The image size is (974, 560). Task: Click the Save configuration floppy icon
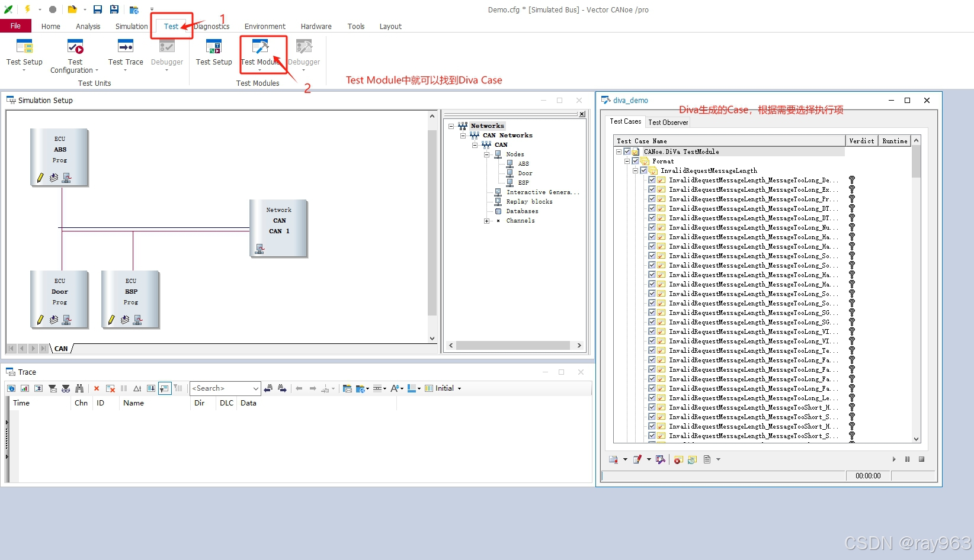98,9
